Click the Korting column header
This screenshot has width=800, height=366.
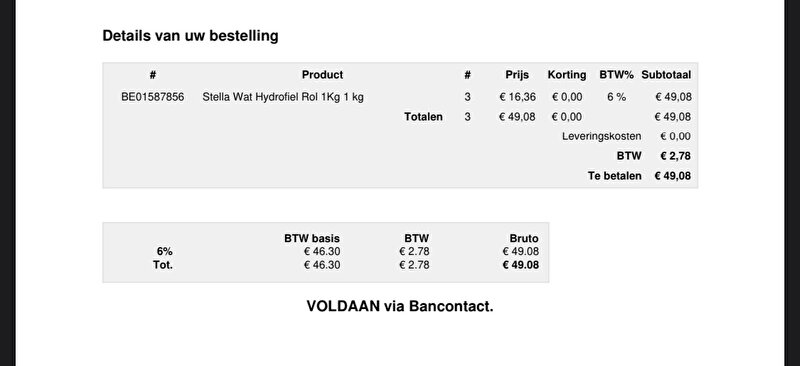[567, 75]
